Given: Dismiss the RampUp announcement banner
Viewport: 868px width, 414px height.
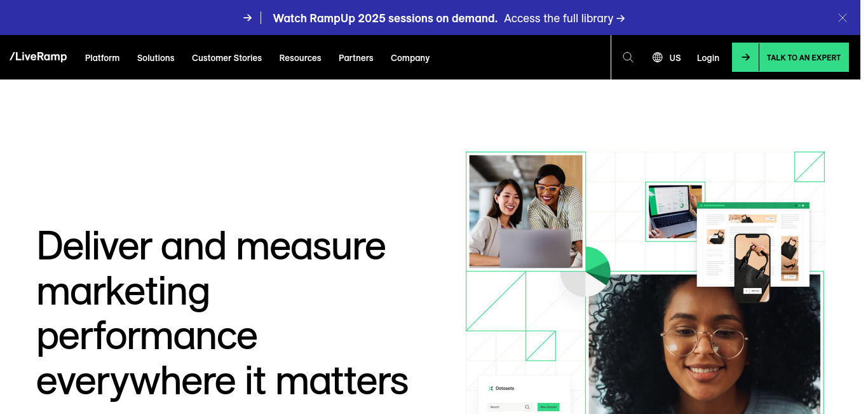Looking at the screenshot, I should point(843,18).
